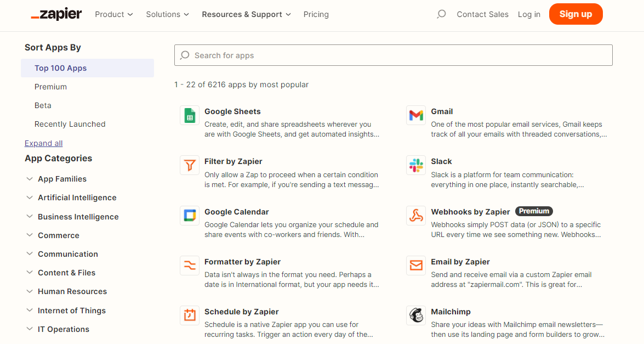The image size is (644, 344).
Task: Click the Google Sheets app icon
Action: click(x=190, y=115)
